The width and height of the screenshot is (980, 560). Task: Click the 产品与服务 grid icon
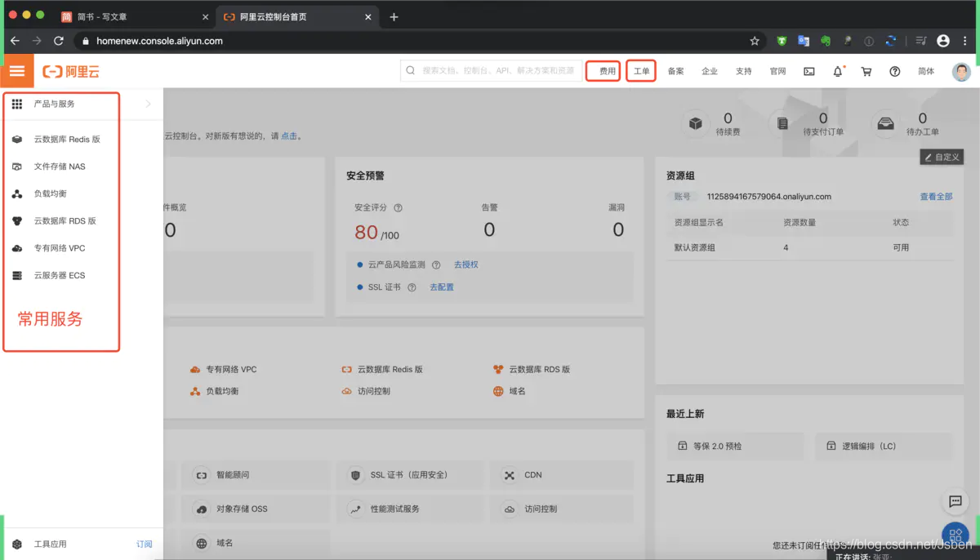(17, 104)
